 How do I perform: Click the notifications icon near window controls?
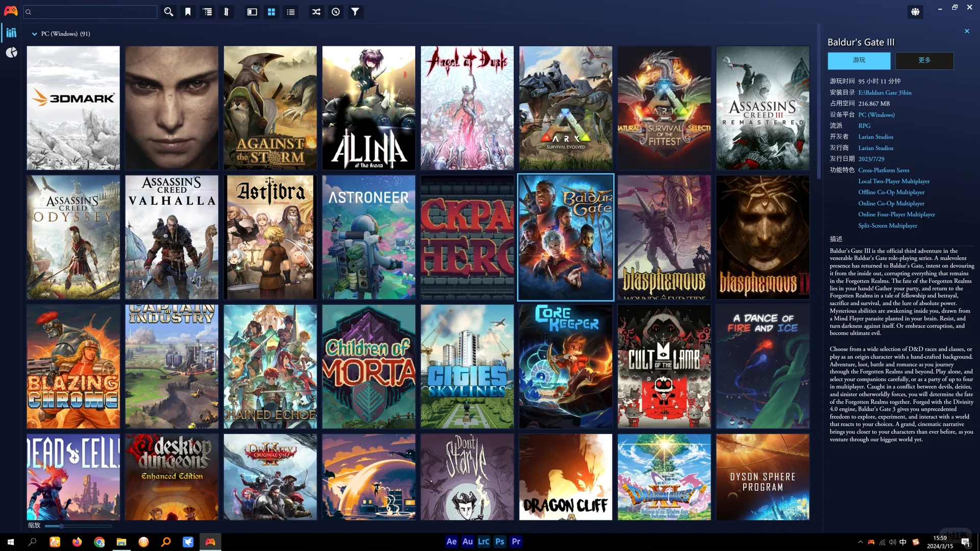point(915,12)
